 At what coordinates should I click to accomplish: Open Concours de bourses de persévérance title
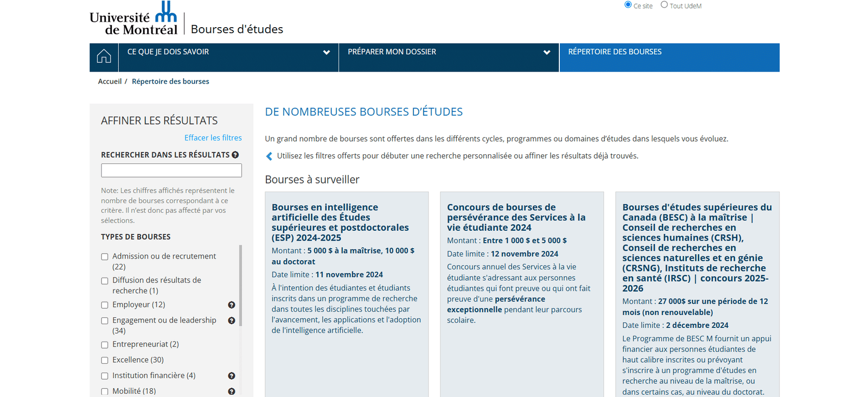coord(516,217)
